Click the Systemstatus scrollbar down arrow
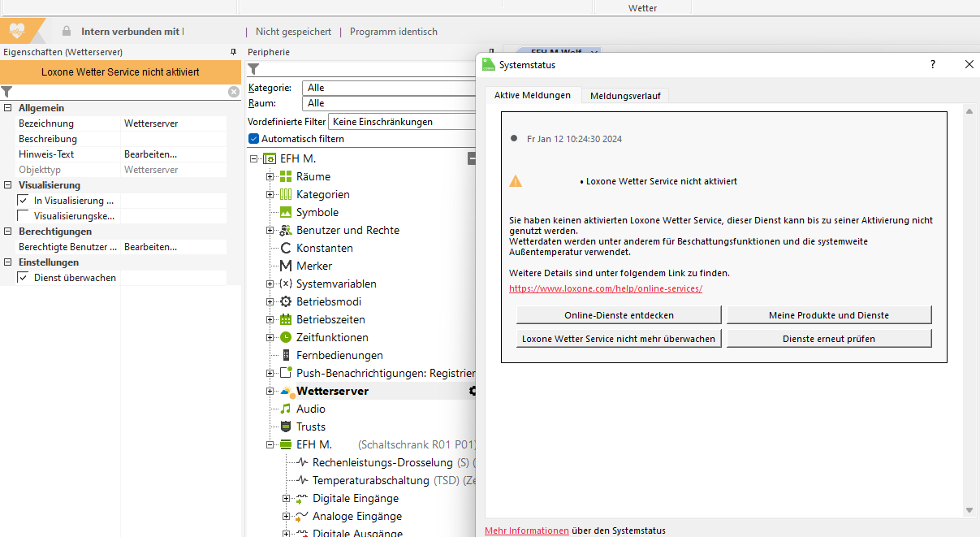The width and height of the screenshot is (980, 537). (x=969, y=510)
